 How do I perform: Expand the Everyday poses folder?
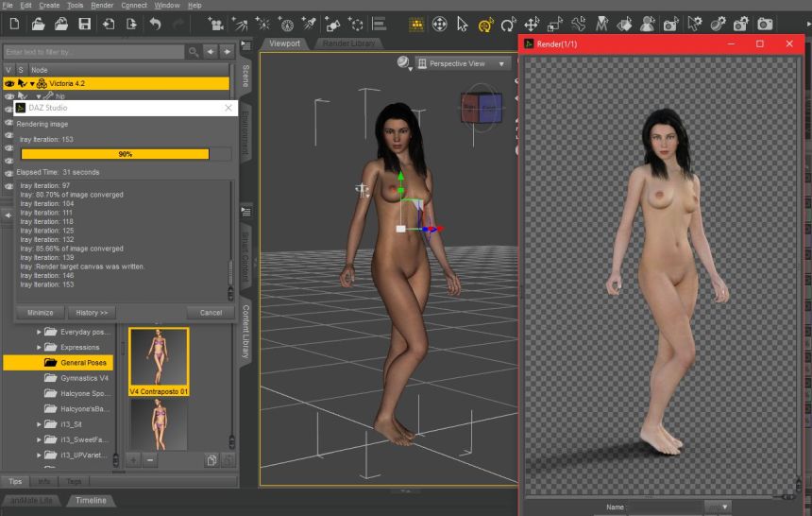(x=40, y=332)
